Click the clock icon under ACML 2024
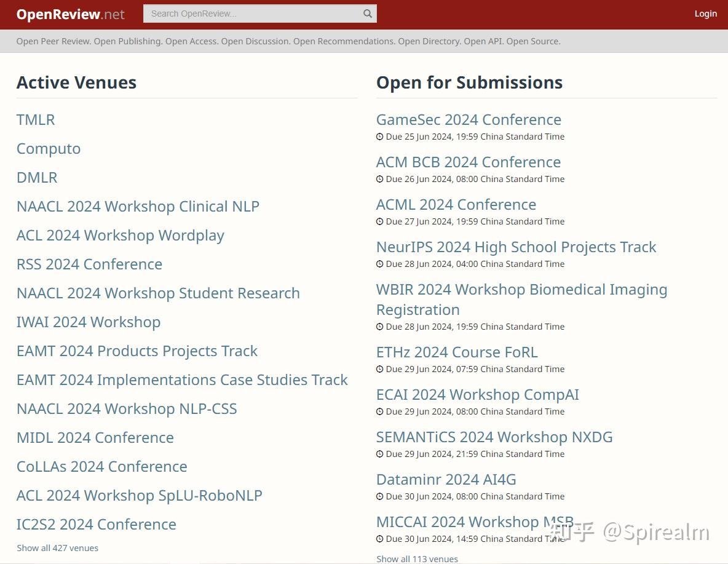Viewport: 728px width, 564px height. tap(380, 221)
